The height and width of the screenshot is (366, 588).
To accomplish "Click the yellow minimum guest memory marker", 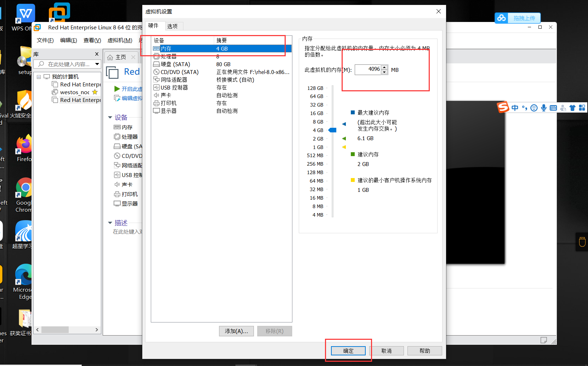I will click(x=344, y=147).
